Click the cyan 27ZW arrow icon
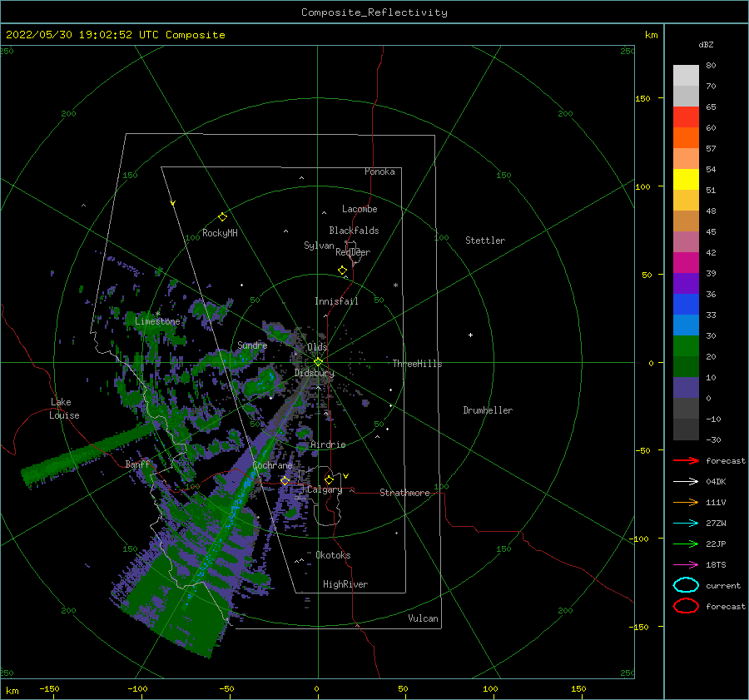Screen dimensions: 749x700 pyautogui.click(x=686, y=524)
